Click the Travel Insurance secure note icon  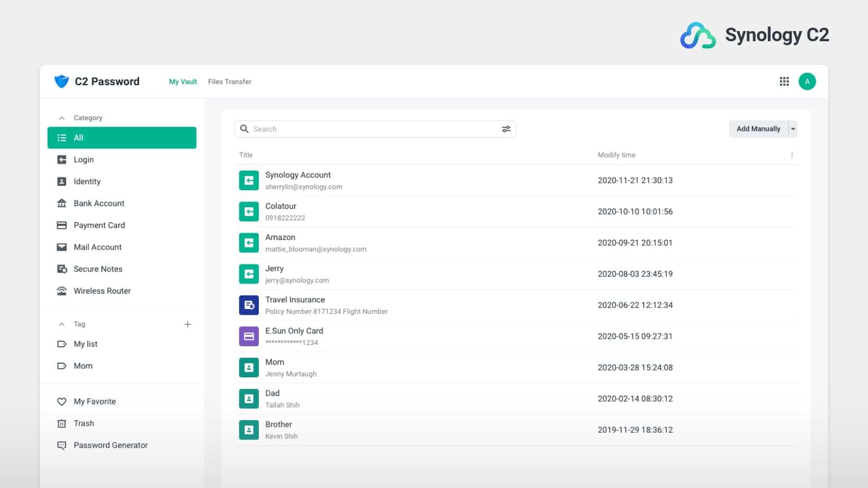coord(249,305)
